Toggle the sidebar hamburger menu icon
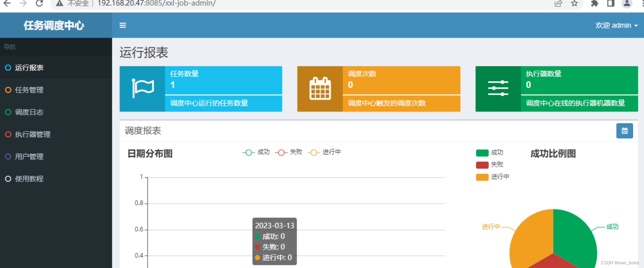This screenshot has width=644, height=268. pyautogui.click(x=123, y=25)
